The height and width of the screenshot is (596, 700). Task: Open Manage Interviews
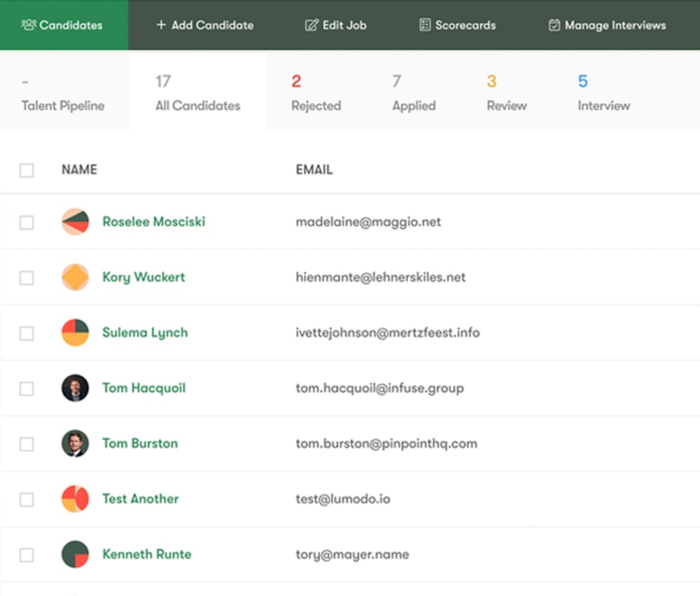(x=607, y=25)
